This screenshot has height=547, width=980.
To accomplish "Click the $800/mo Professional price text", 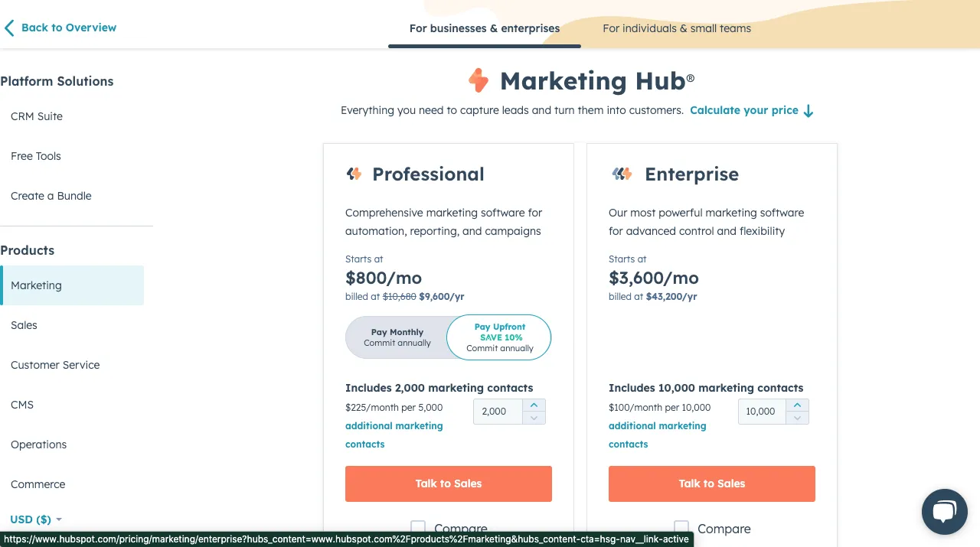I will pos(384,278).
